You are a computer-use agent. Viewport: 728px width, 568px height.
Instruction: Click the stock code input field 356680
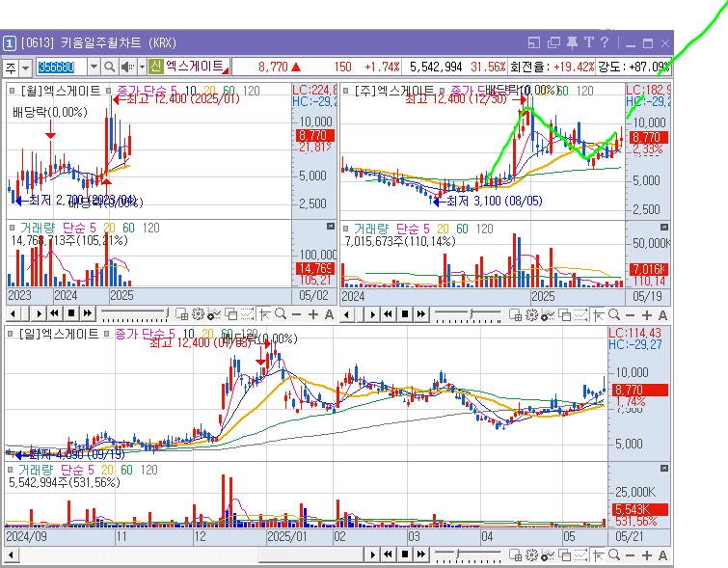point(62,67)
